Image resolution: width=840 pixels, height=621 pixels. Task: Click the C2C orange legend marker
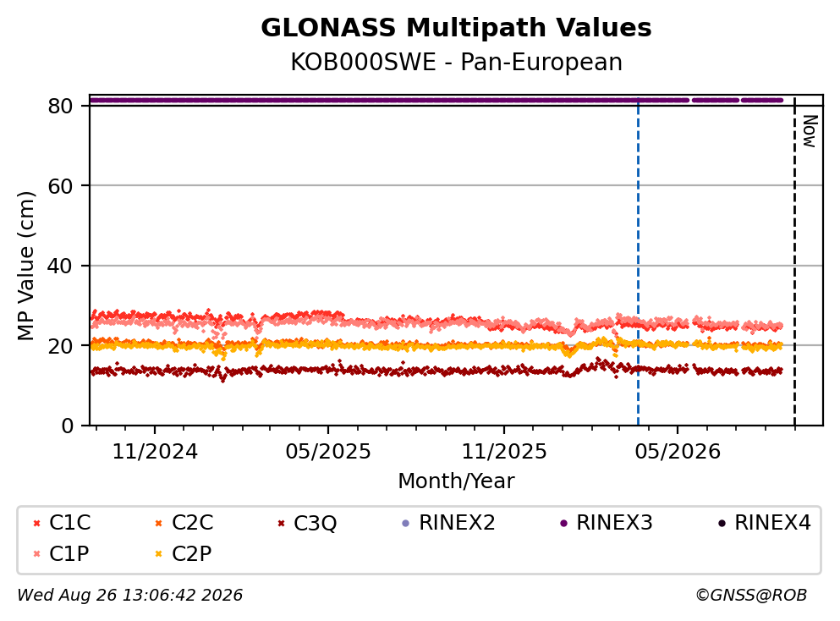click(x=158, y=524)
